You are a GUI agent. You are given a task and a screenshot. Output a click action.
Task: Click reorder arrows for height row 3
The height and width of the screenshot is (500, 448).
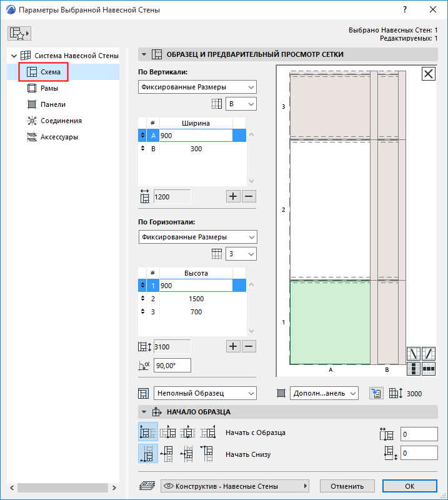pos(142,311)
